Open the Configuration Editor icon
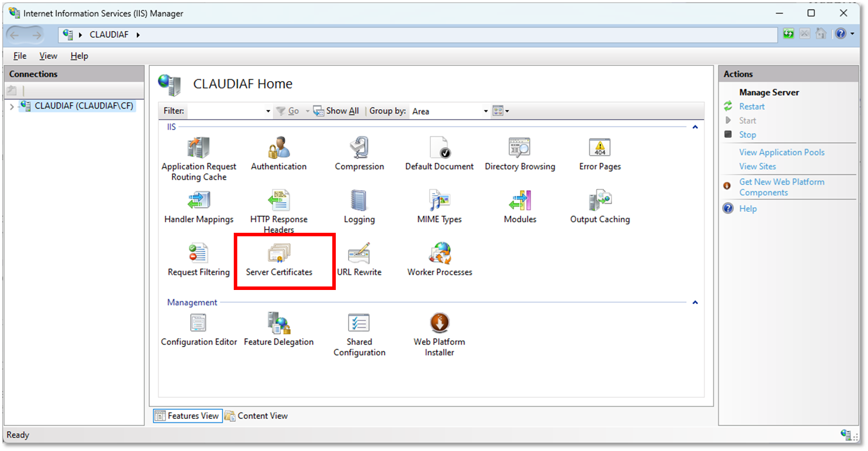This screenshot has width=868, height=451. (x=199, y=330)
